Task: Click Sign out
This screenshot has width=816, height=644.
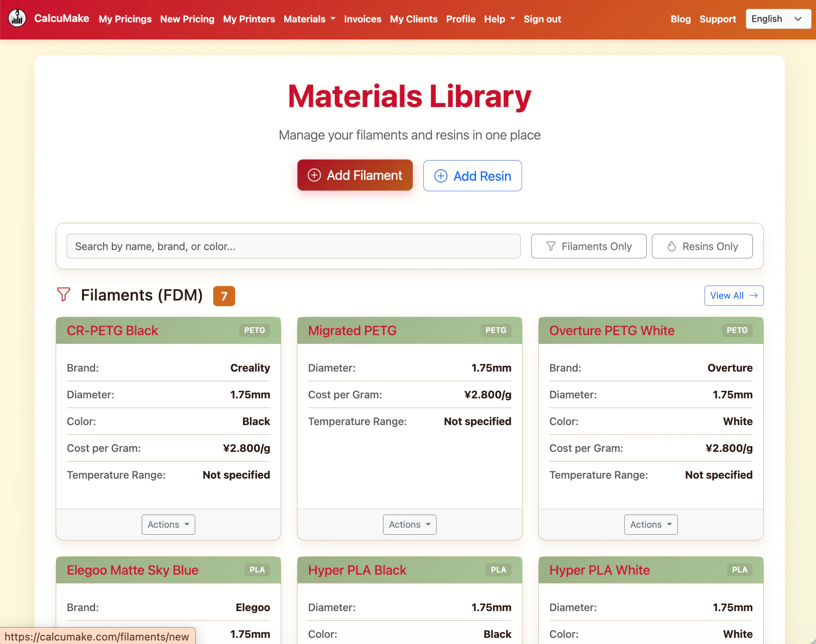Action: (x=542, y=19)
